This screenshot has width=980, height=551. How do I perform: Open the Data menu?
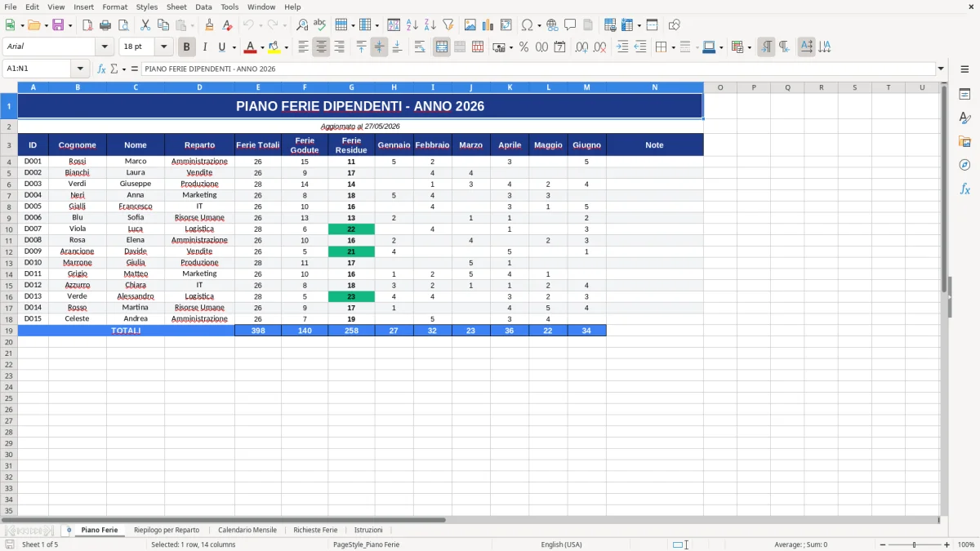point(203,7)
